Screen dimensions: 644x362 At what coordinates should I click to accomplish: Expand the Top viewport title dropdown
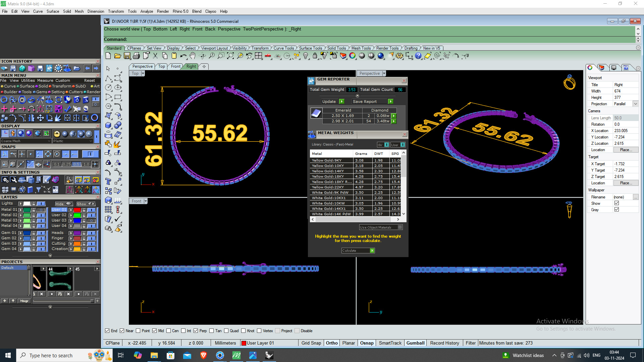(143, 73)
